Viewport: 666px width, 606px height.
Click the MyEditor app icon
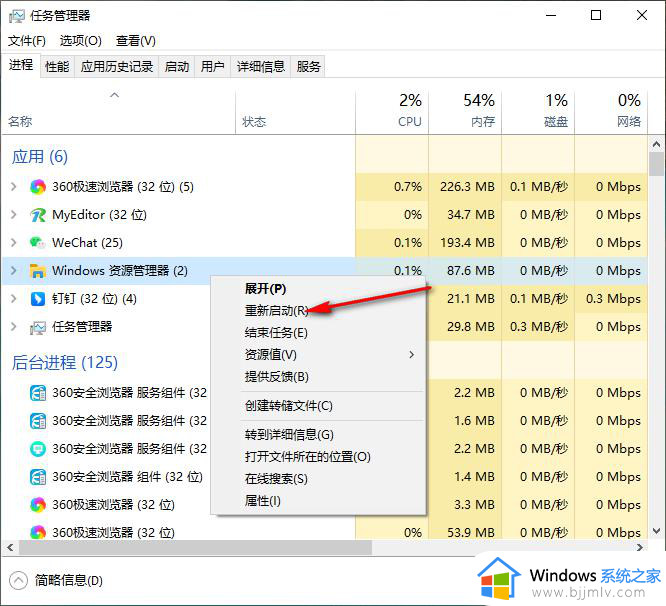click(38, 215)
